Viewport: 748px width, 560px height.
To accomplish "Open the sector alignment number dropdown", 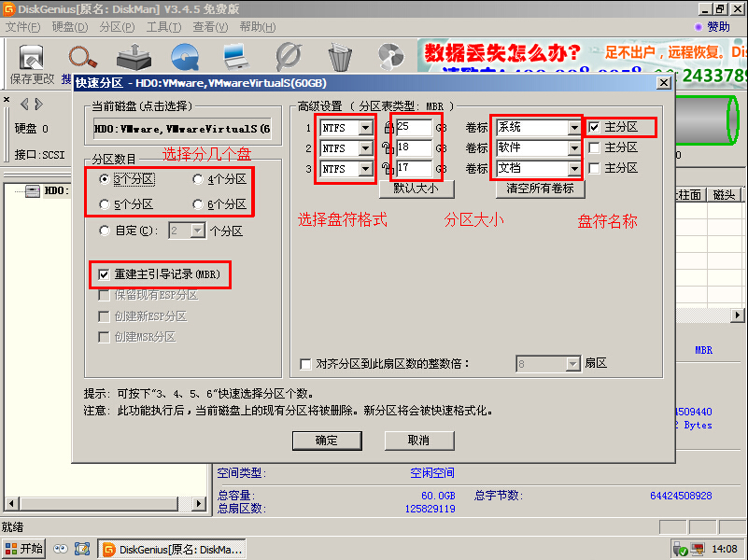I will click(x=572, y=364).
